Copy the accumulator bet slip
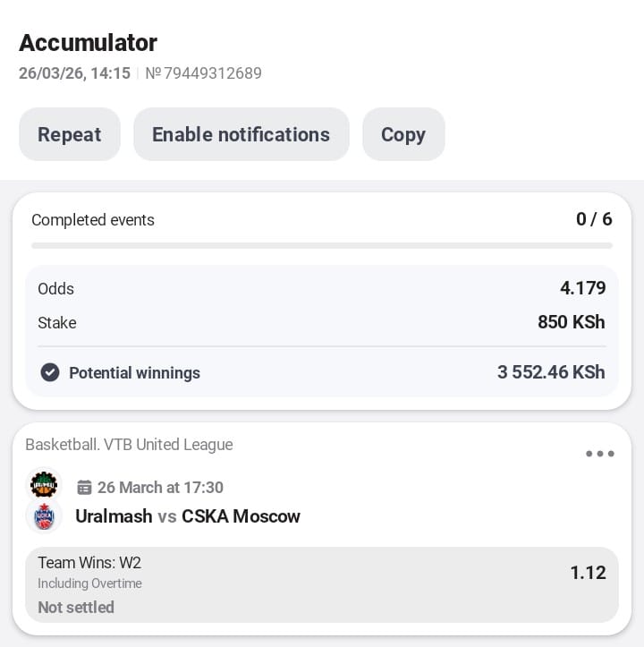Image resolution: width=644 pixels, height=647 pixels. [402, 134]
